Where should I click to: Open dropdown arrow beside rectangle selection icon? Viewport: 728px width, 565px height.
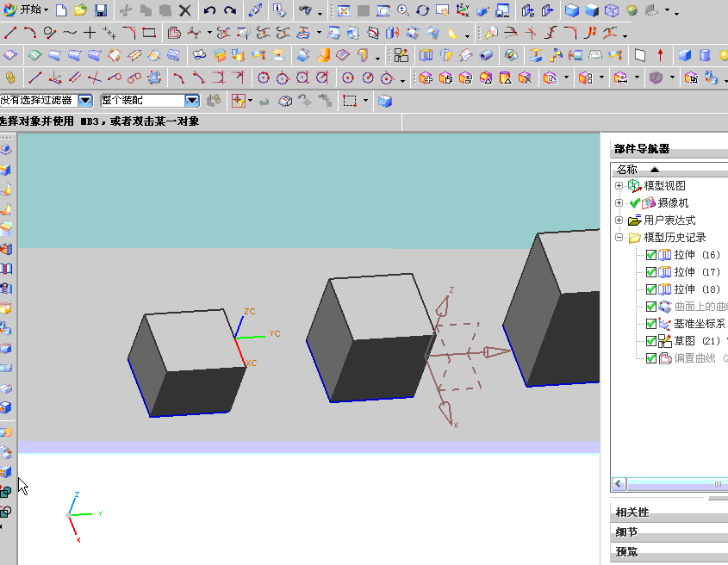coord(366,100)
